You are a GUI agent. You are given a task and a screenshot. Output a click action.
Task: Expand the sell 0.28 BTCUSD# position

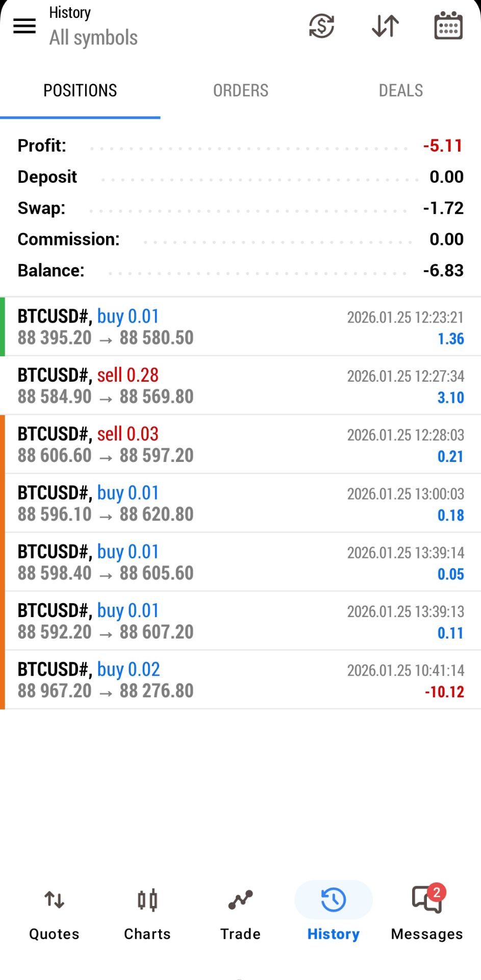coord(240,385)
